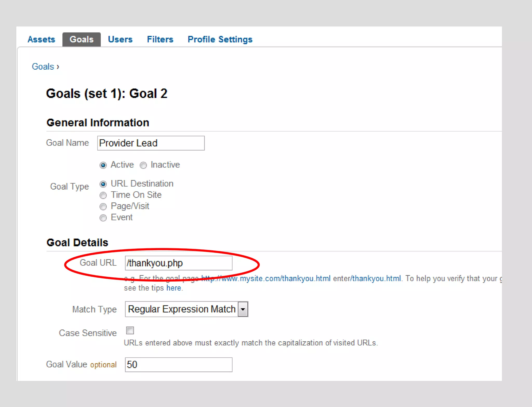Viewport: 532px width, 407px height.
Task: Click the Goal Name input field
Action: tap(151, 143)
